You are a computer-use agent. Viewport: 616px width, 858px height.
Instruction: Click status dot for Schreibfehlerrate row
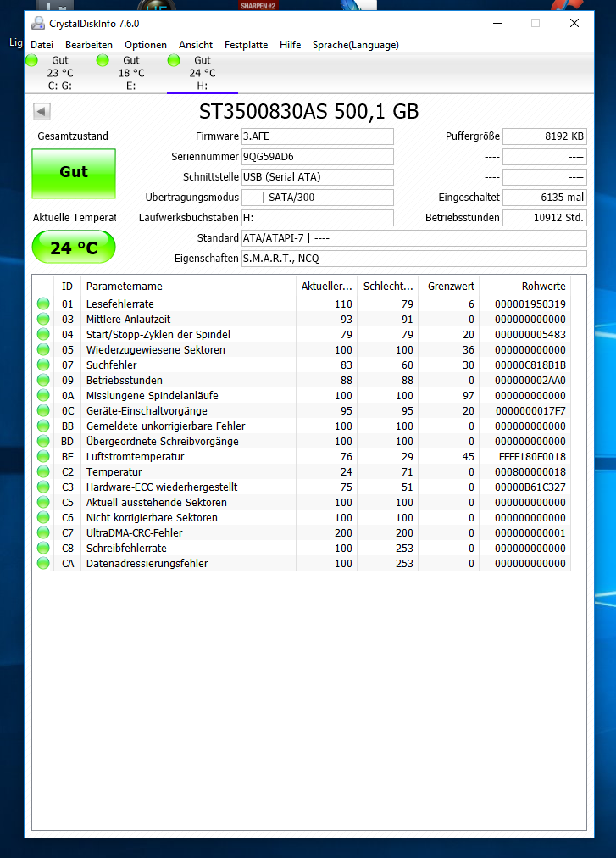click(43, 549)
